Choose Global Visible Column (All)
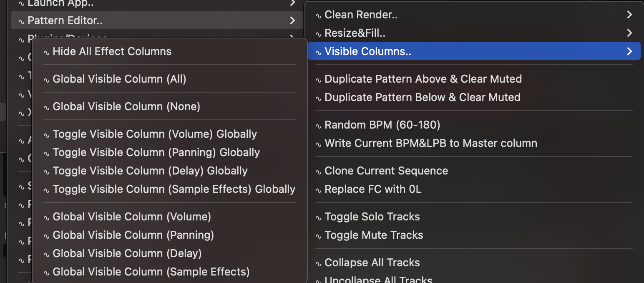The image size is (644, 283). click(119, 79)
